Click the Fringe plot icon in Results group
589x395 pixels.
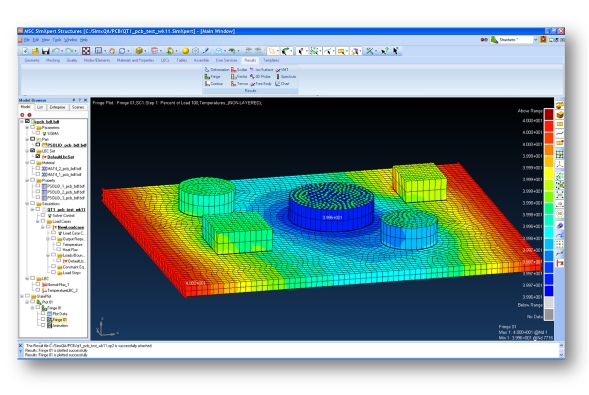(213, 77)
